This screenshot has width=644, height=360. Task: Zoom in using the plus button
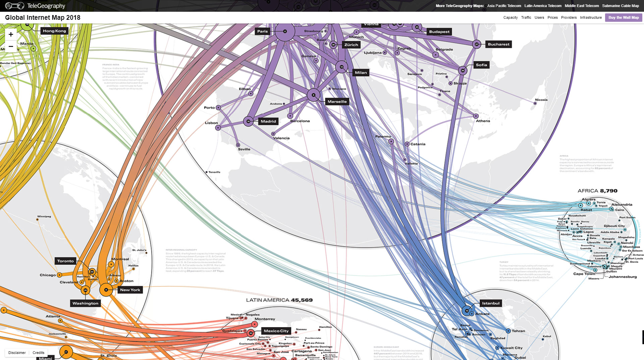click(11, 35)
